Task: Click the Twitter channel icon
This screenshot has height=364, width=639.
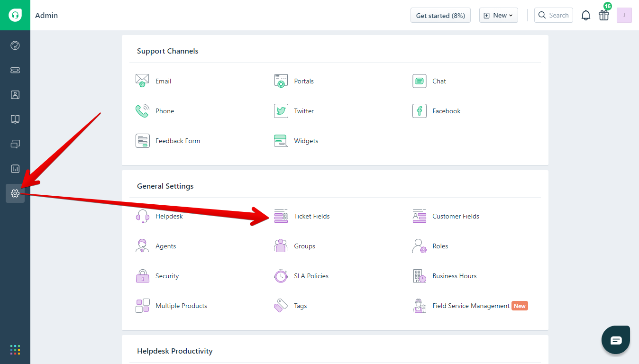Action: 281,111
